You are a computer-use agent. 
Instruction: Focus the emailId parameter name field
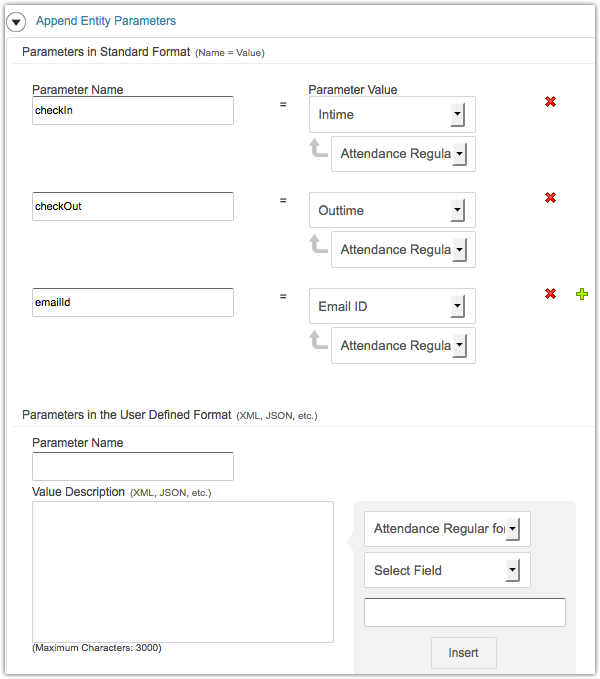point(133,302)
